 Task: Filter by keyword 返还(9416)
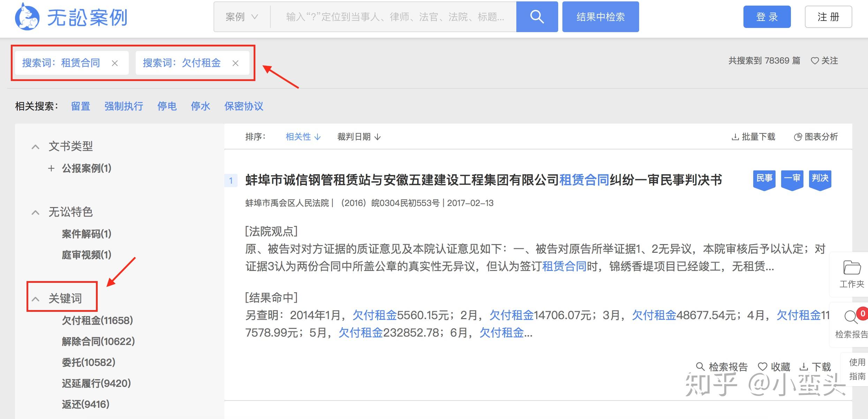85,404
